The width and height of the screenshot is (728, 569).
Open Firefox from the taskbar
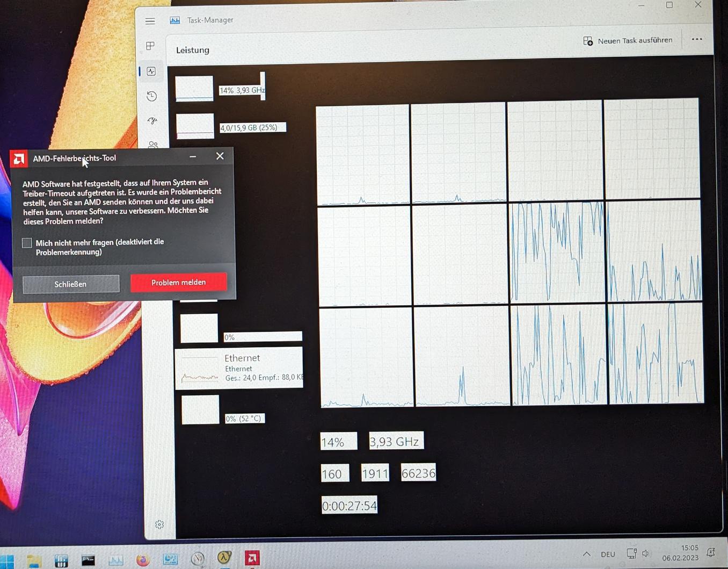coord(143,560)
